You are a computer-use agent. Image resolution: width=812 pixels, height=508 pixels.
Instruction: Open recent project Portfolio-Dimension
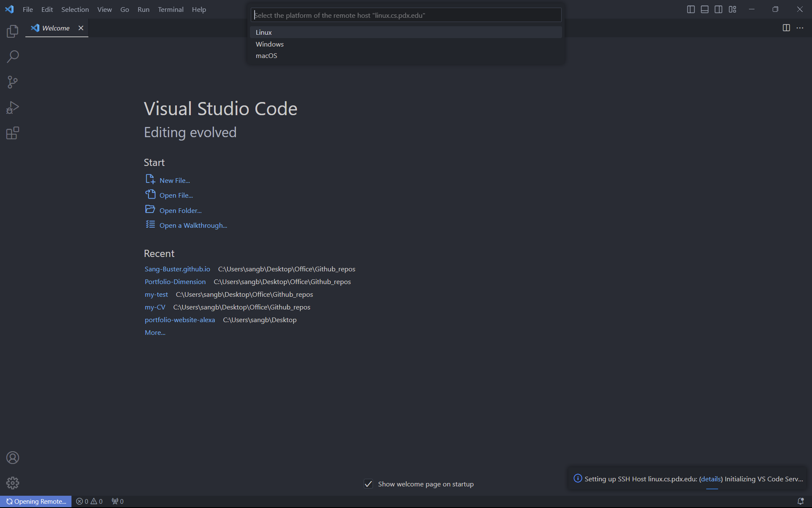(175, 282)
